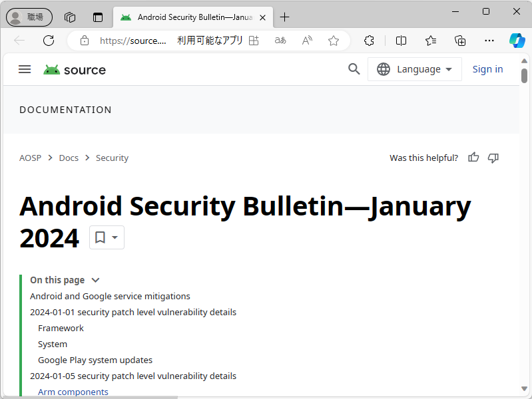532x399 pixels.
Task: Click the browser back arrow
Action: pos(19,41)
